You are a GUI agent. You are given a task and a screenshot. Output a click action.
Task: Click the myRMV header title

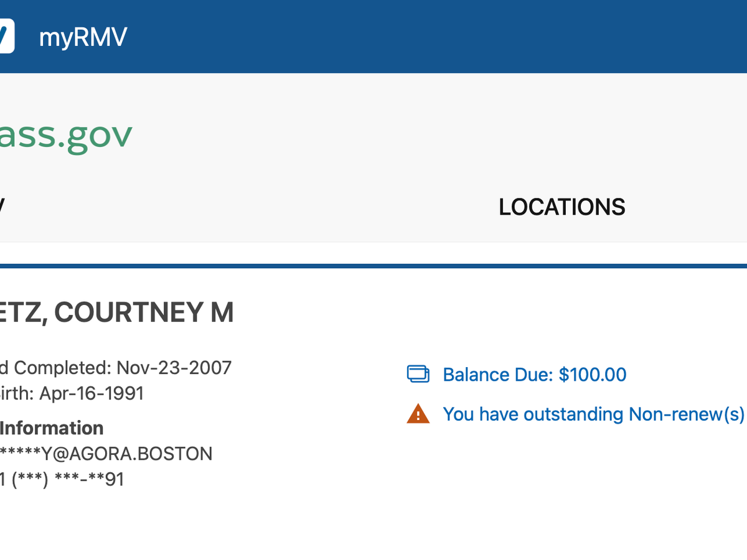point(83,37)
